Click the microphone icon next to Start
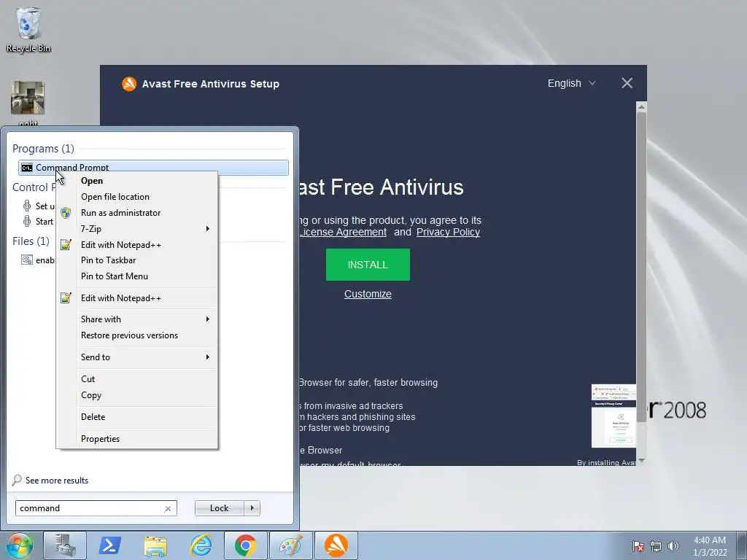The height and width of the screenshot is (560, 747). [27, 222]
